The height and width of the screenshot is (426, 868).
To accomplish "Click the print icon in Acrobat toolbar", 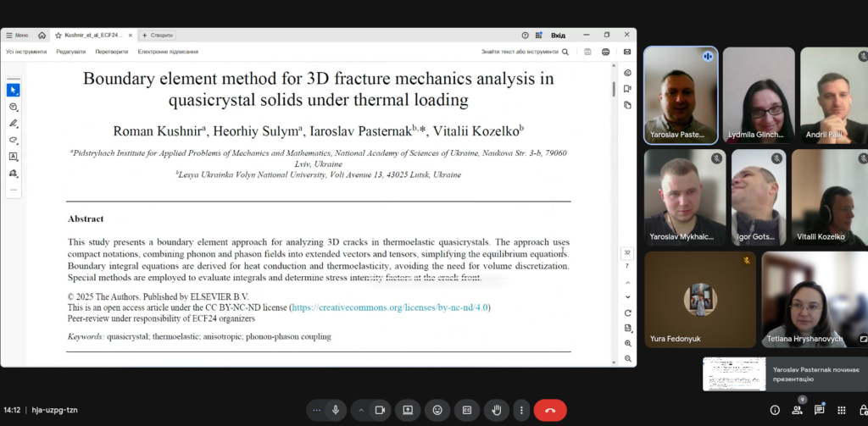I will 606,52.
